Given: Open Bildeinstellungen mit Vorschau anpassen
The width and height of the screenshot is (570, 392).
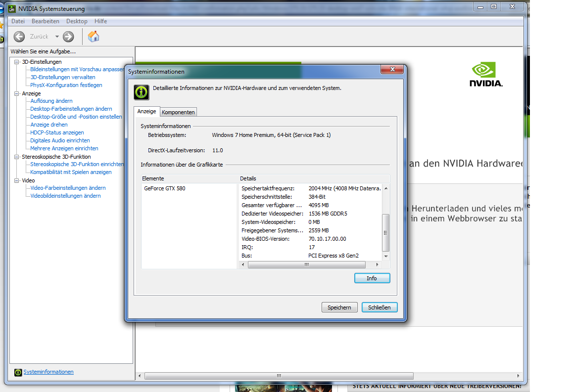Looking at the screenshot, I should (x=77, y=69).
